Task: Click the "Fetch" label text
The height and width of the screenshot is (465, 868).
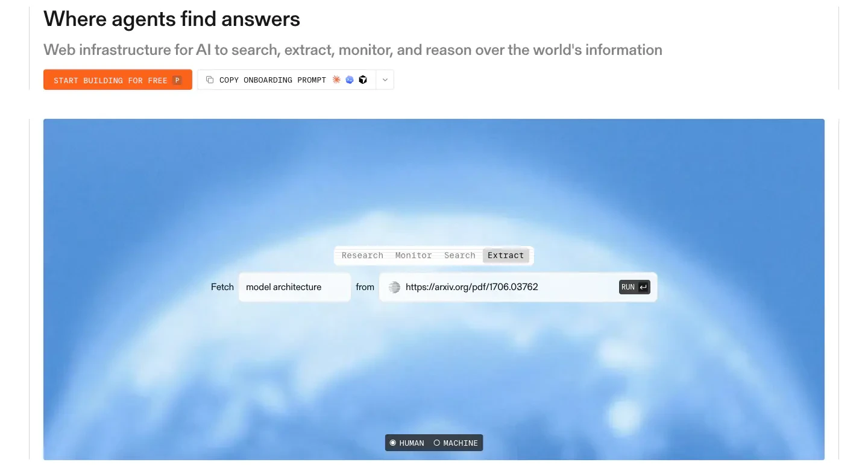Action: pos(222,287)
